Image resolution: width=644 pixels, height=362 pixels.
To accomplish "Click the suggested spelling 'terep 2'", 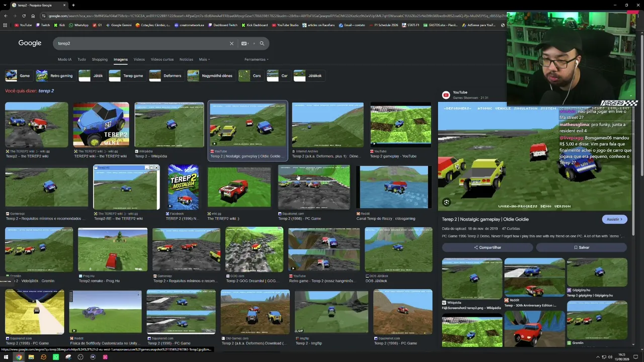I will click(x=46, y=91).
